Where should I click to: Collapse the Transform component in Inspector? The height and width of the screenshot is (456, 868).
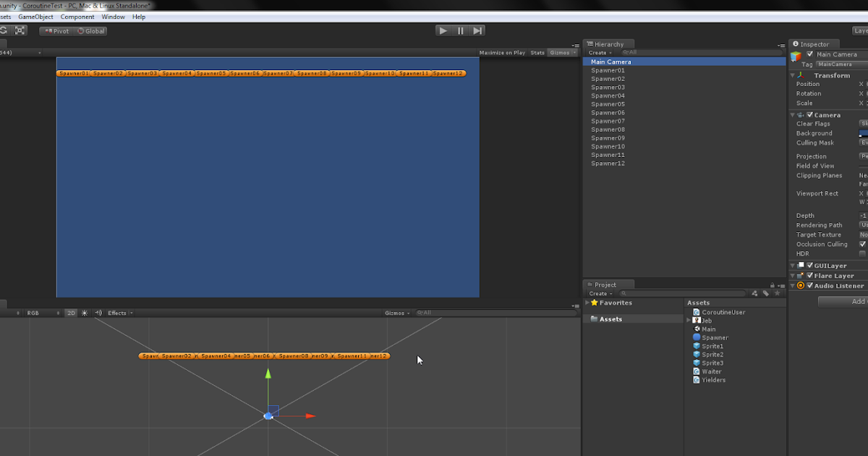tap(791, 75)
